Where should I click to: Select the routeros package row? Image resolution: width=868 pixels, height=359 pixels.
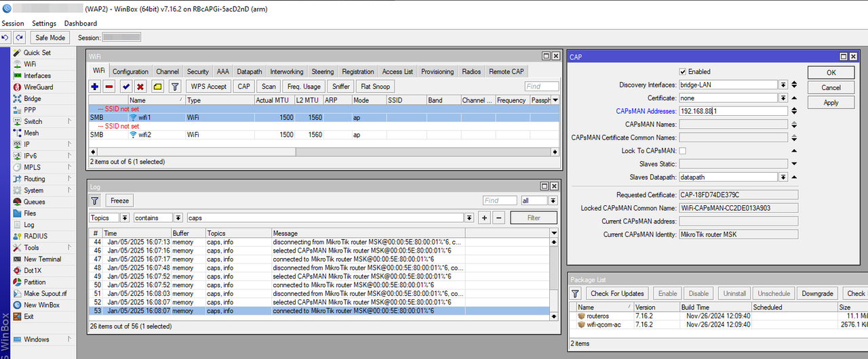click(x=718, y=316)
